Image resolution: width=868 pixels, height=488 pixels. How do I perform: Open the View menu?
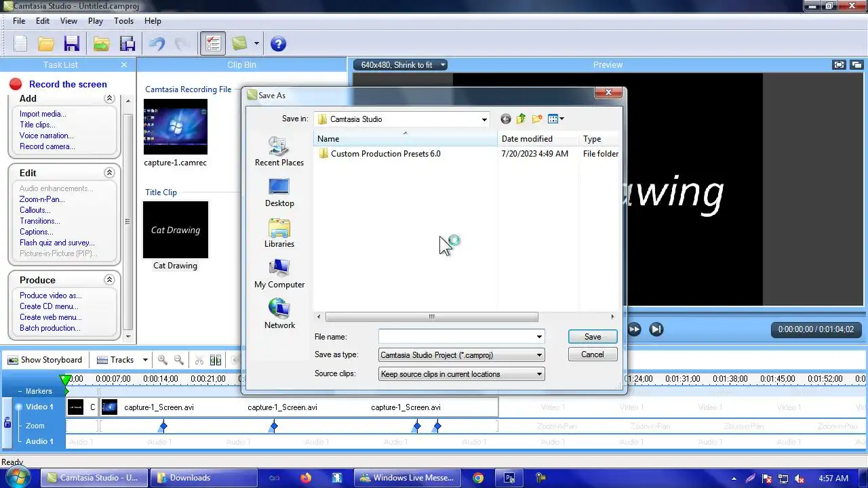[x=68, y=21]
